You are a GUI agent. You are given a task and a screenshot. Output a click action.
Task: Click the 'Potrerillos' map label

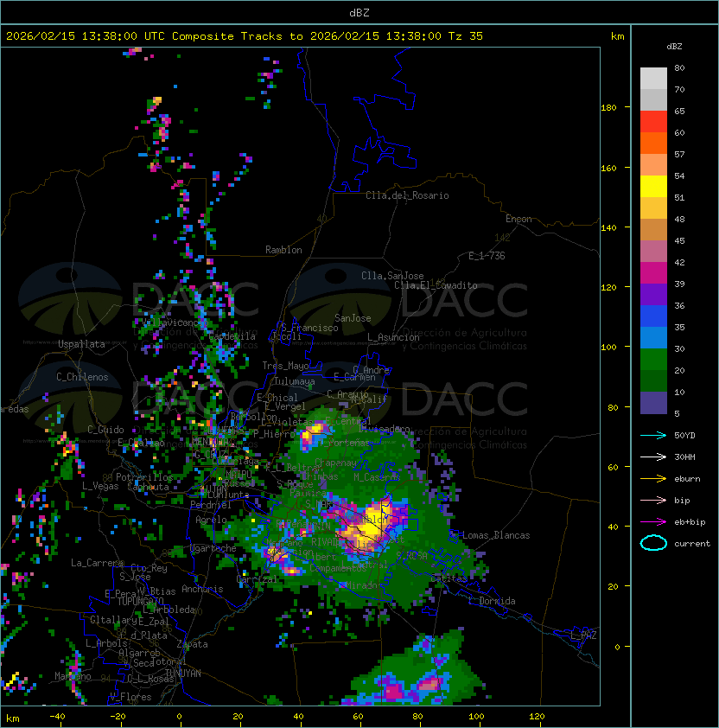(x=144, y=477)
